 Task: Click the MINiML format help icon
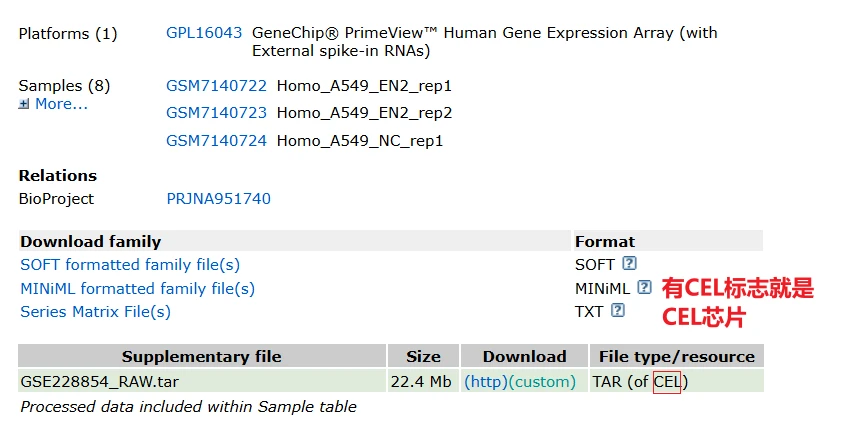point(644,287)
